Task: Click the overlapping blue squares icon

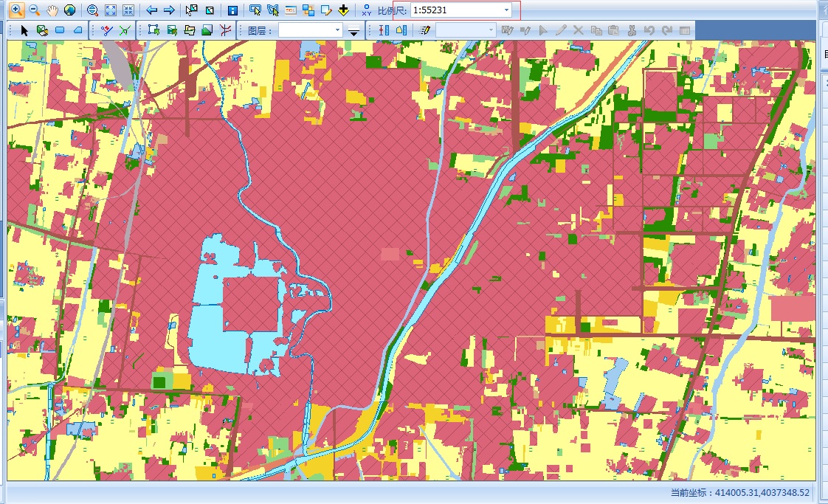Action: [308, 10]
